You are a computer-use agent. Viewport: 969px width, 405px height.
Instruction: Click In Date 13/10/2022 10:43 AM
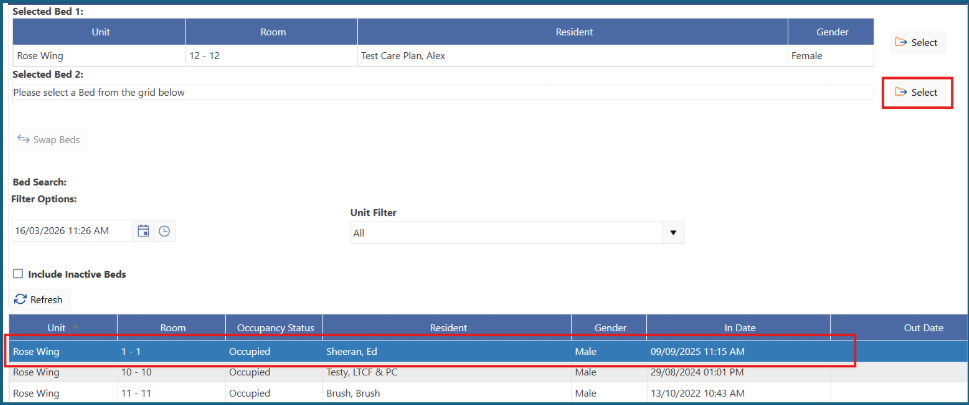click(738, 393)
